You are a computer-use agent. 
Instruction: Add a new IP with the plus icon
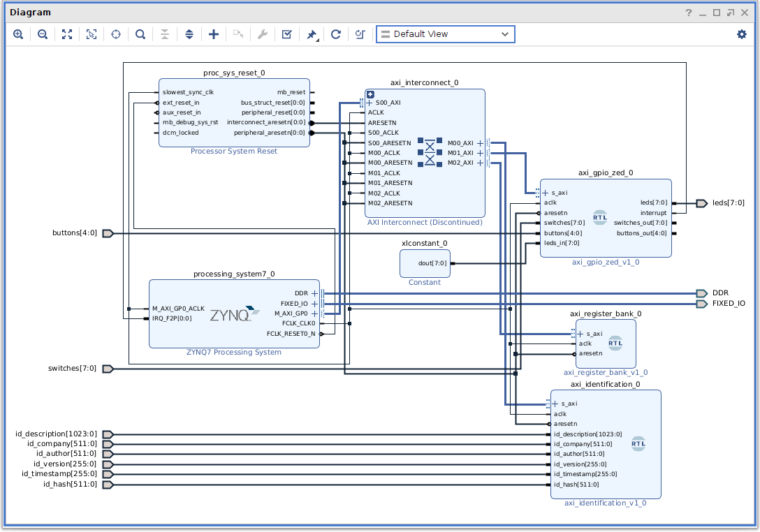[214, 34]
